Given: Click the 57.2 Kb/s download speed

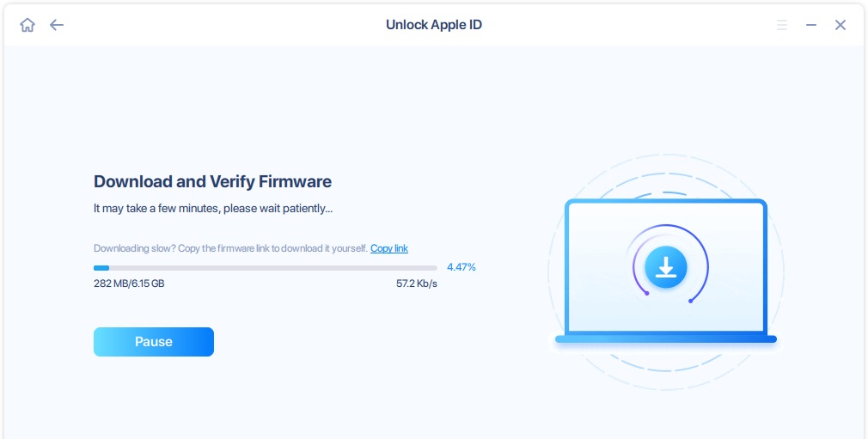Looking at the screenshot, I should click(416, 284).
